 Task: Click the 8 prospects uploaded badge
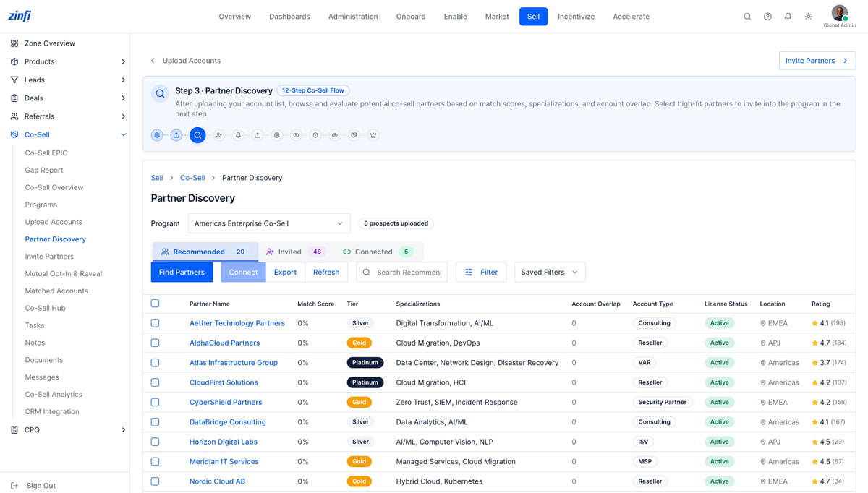(x=396, y=223)
